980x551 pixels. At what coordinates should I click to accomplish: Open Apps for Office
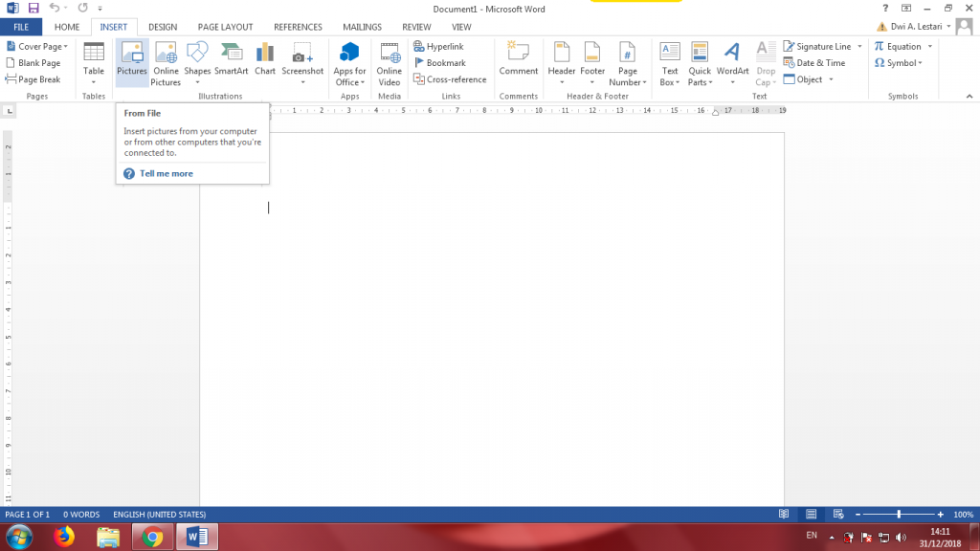[349, 63]
